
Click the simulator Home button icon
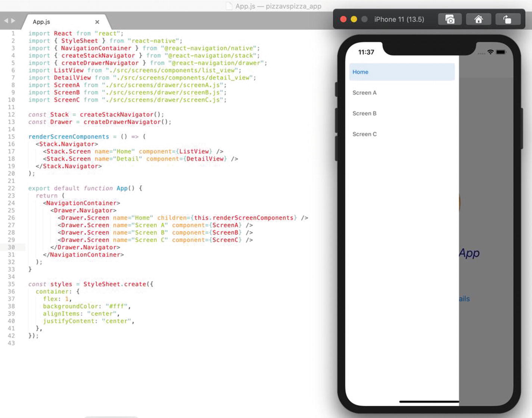[x=478, y=19]
